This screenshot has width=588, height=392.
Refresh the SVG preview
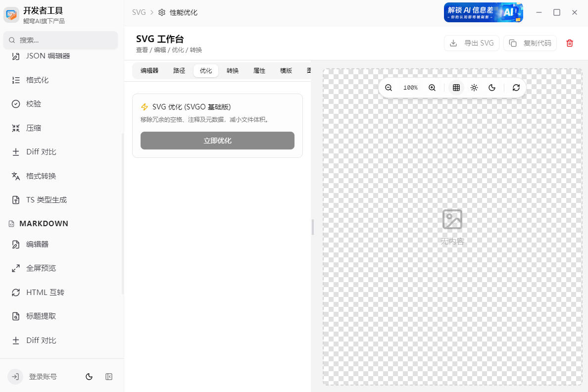pyautogui.click(x=516, y=87)
